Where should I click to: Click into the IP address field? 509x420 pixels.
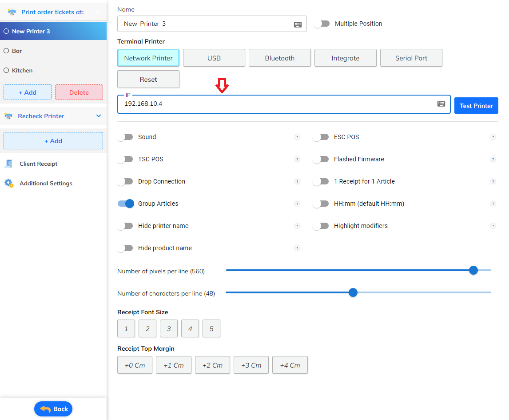284,104
